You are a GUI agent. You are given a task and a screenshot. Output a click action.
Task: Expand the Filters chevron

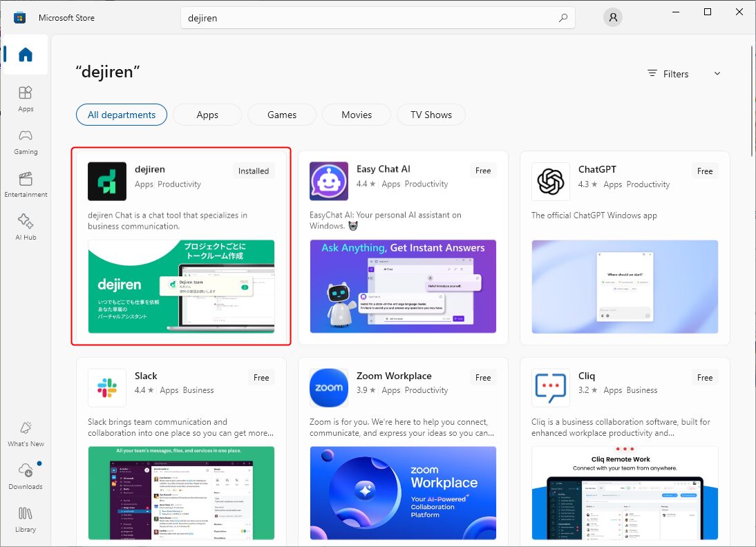717,73
